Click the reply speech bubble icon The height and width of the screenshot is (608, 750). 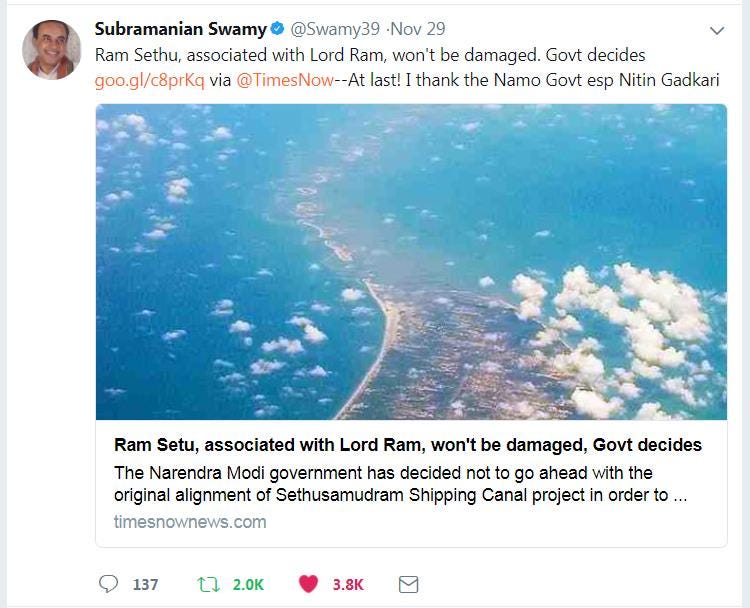point(108,584)
